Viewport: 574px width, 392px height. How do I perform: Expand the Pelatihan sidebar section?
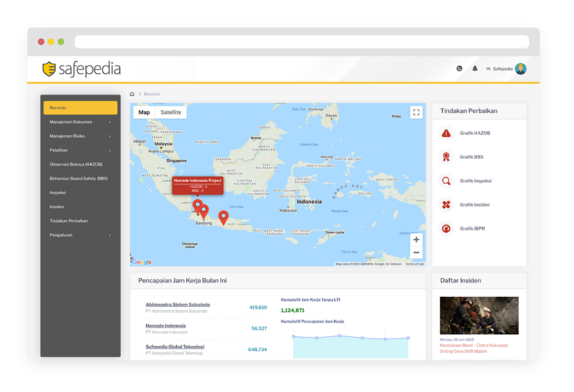point(57,150)
